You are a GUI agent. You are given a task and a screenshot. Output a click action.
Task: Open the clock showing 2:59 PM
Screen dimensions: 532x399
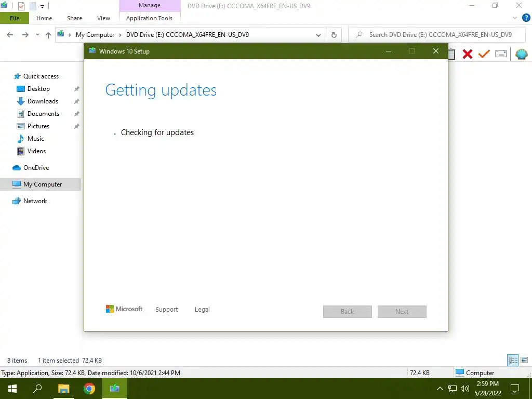click(487, 389)
